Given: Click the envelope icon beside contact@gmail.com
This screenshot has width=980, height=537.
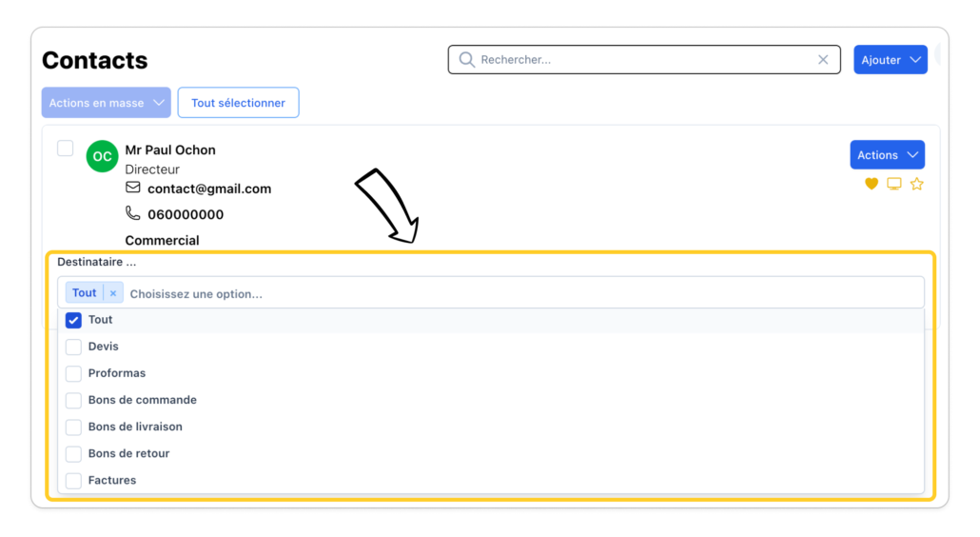Looking at the screenshot, I should [x=133, y=188].
